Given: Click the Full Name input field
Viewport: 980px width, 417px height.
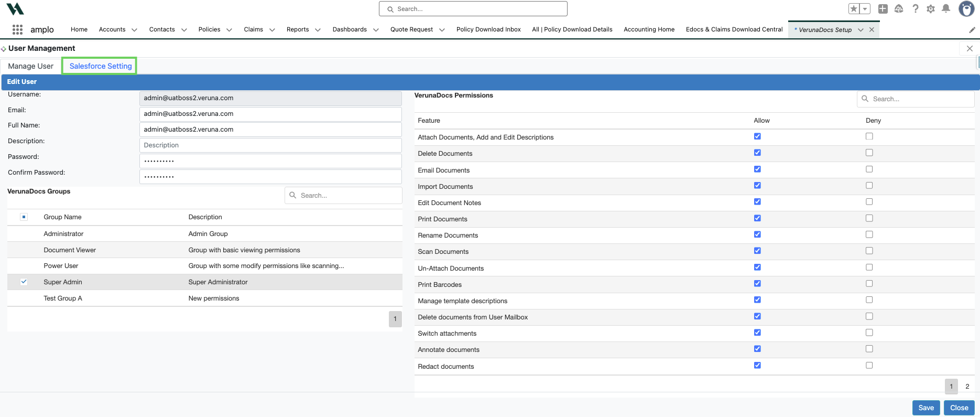Looking at the screenshot, I should [270, 130].
